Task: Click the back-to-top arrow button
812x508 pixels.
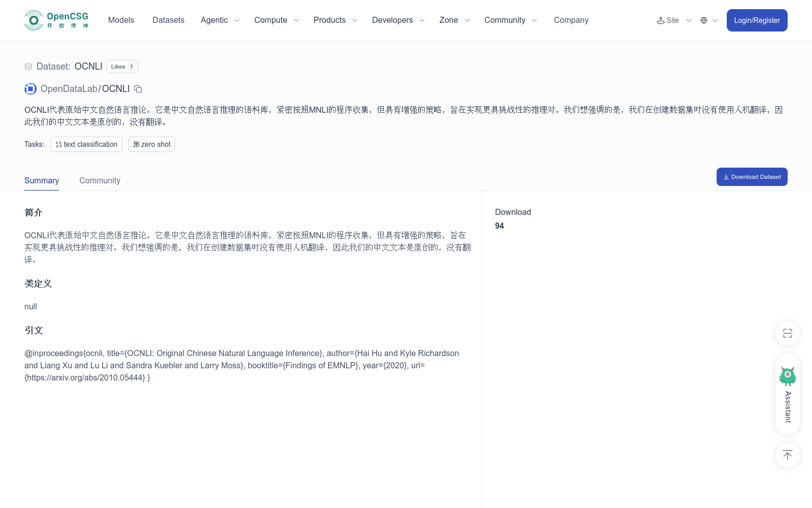Action: click(x=788, y=455)
